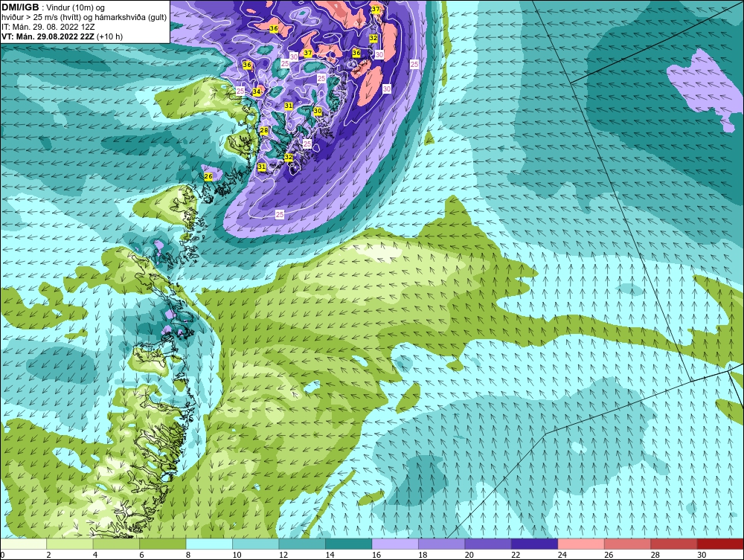
Task: Click the legend scale value "28" below the color bar
Action: [655, 555]
